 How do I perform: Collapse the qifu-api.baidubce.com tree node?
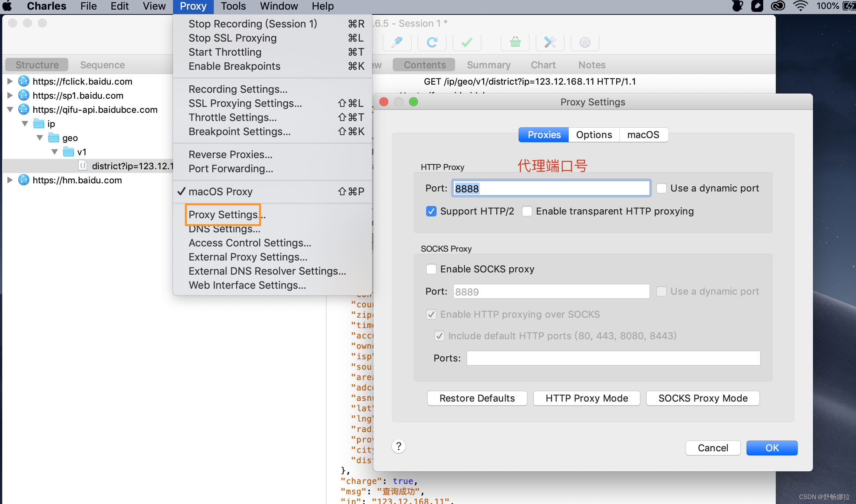point(10,109)
